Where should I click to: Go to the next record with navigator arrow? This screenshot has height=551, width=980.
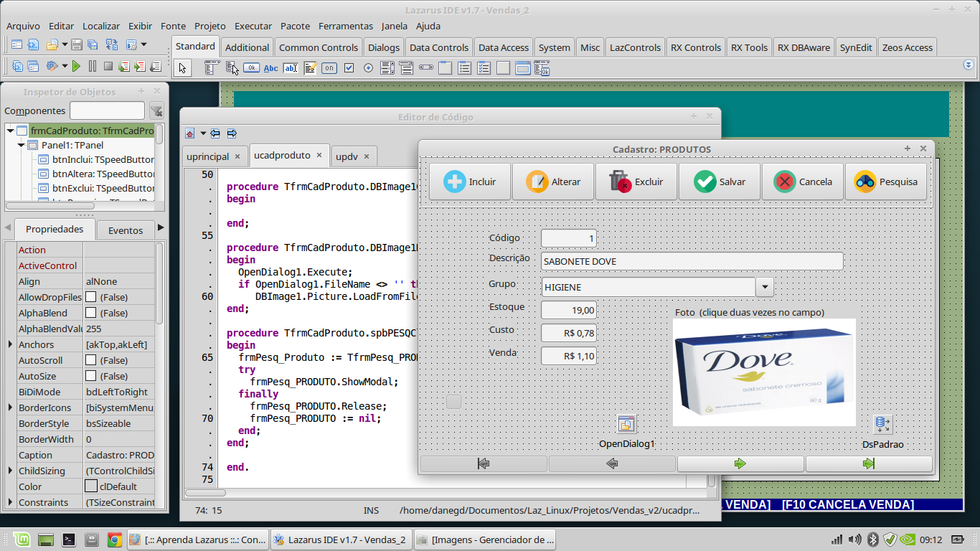point(740,464)
